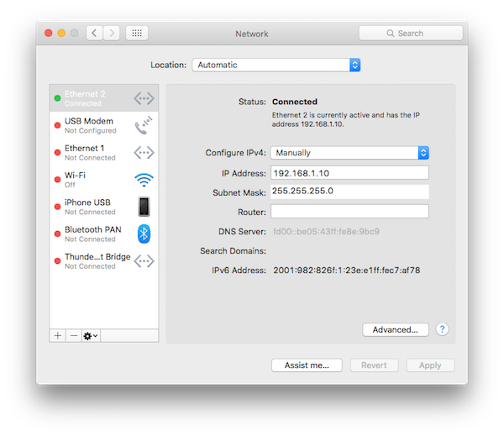
Task: Add a new network service with plus
Action: [58, 335]
